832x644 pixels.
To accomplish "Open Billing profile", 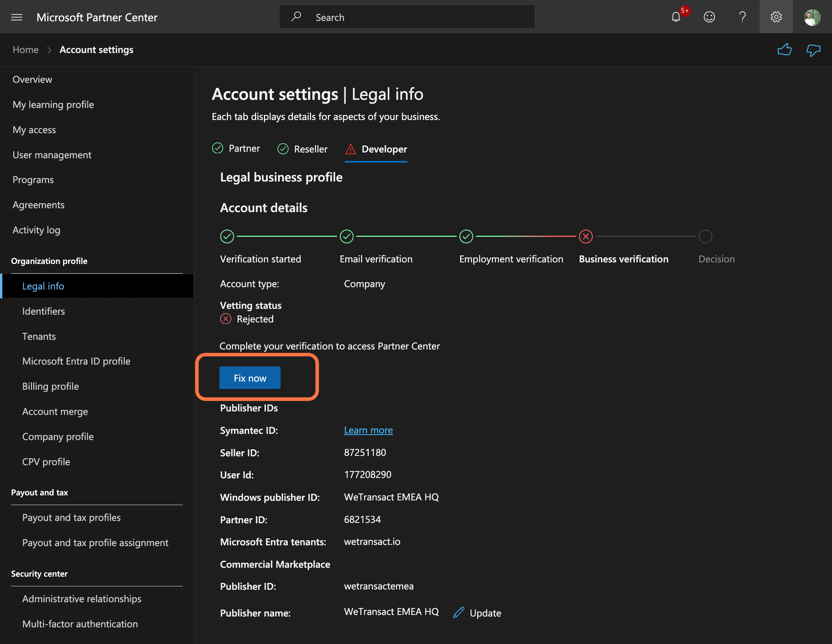I will (x=50, y=386).
